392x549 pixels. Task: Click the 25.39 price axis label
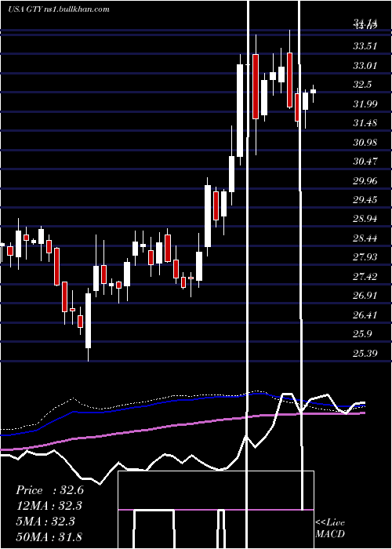[x=365, y=354]
